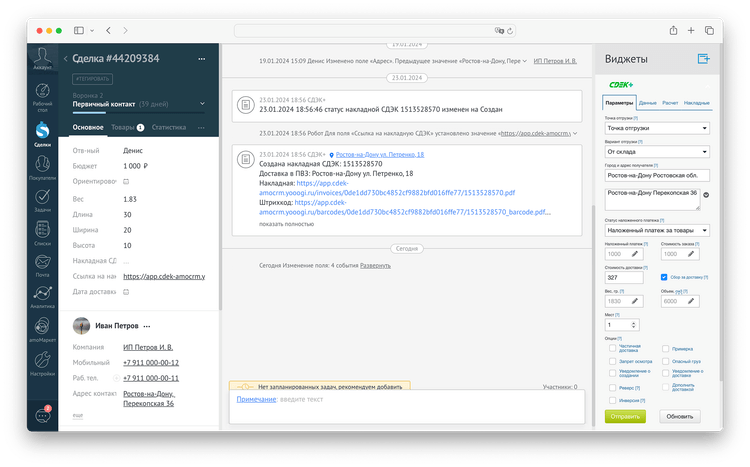This screenshot has width=750, height=467.
Task: Open three-dots menu next to deal title
Action: tap(201, 59)
